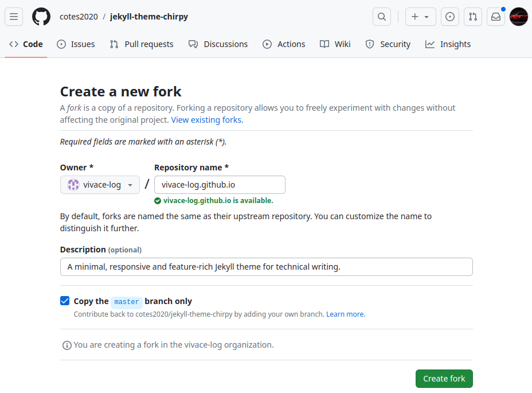Click the GitHub Octocat logo

[x=41, y=17]
